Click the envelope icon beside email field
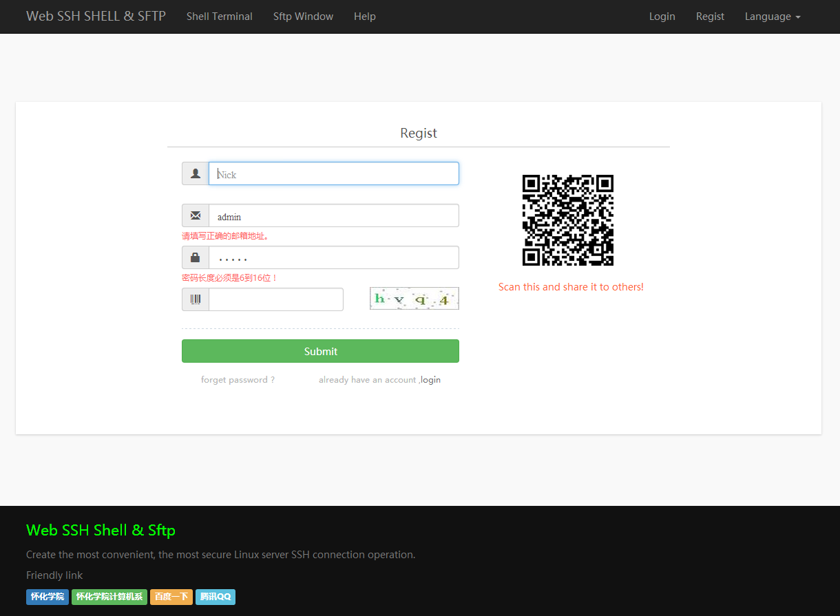This screenshot has height=616, width=840. [196, 215]
